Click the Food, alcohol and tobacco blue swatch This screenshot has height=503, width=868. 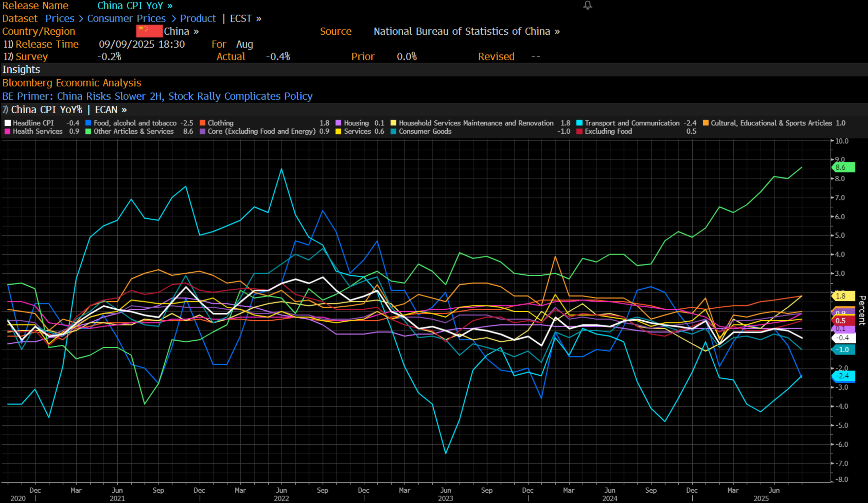coord(89,123)
